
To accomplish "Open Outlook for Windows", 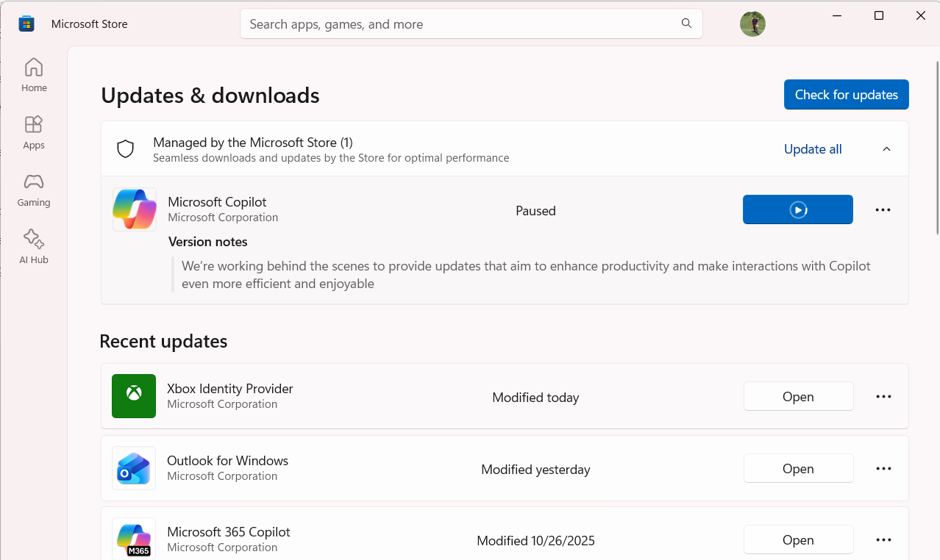I will [798, 469].
